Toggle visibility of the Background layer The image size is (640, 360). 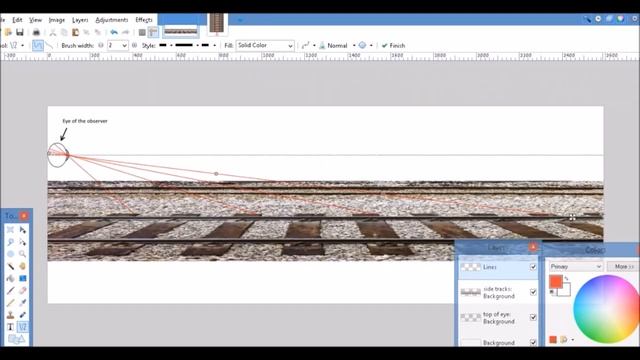533,343
